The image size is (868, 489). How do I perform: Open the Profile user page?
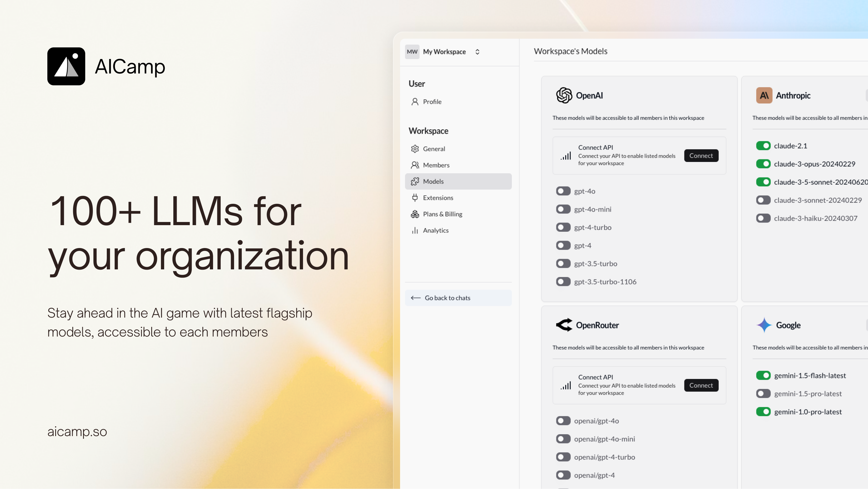coord(432,101)
